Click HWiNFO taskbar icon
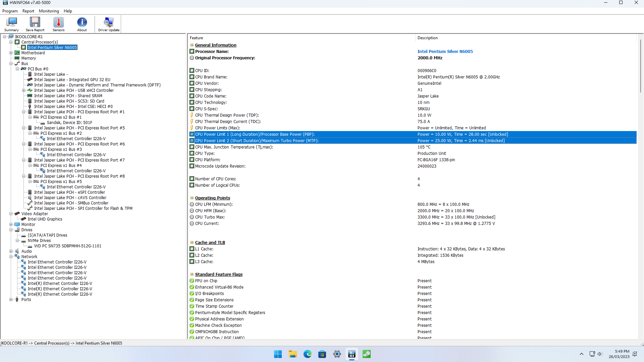The image size is (644, 362). (x=352, y=354)
